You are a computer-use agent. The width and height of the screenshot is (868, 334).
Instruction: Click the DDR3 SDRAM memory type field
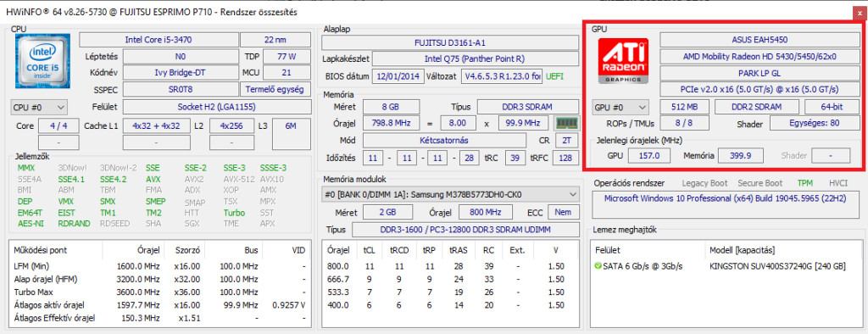click(528, 106)
